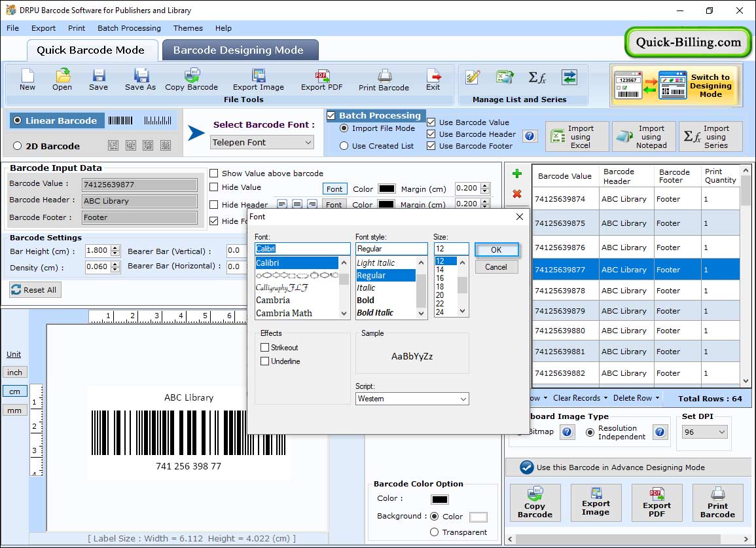Click the pencil edit list icon
Viewport: 756px width, 548px height.
tap(473, 77)
